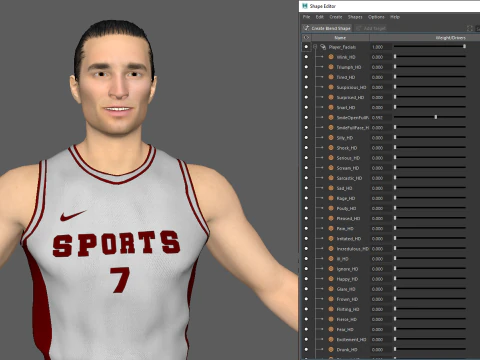
Task: Click the Player_Facials weight slider handle
Action: 464,46
